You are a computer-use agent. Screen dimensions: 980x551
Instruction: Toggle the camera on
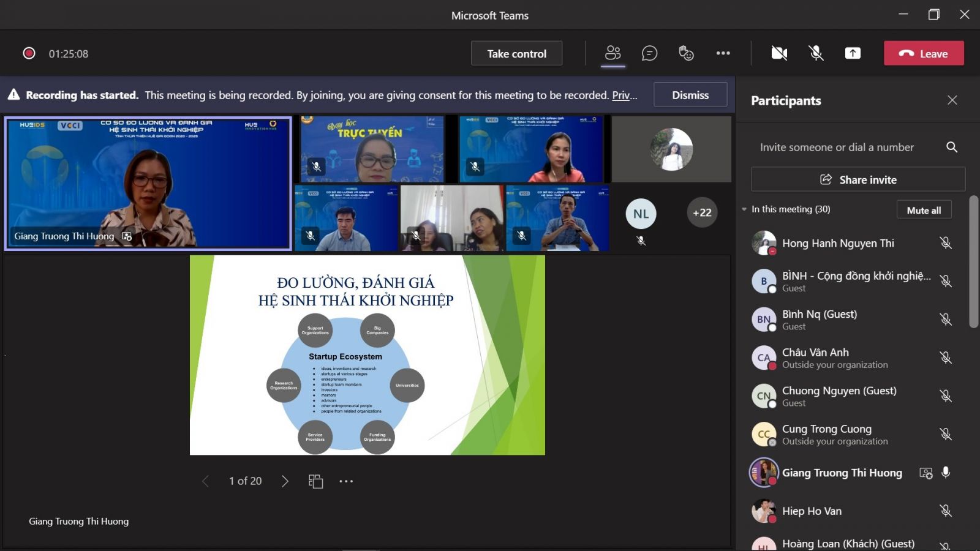(779, 53)
